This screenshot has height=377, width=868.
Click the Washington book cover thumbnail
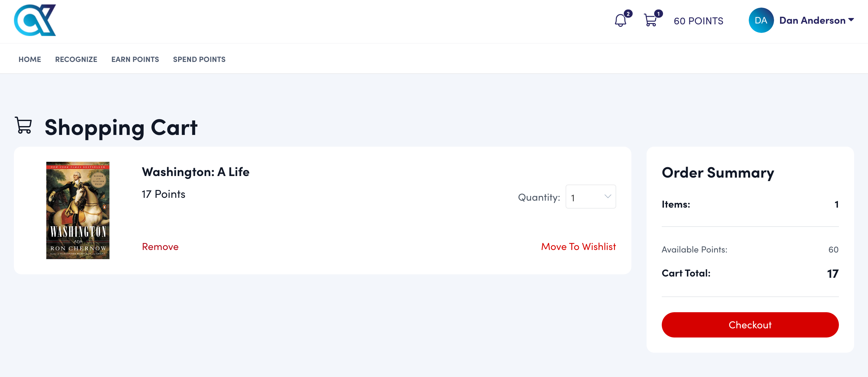tap(78, 210)
